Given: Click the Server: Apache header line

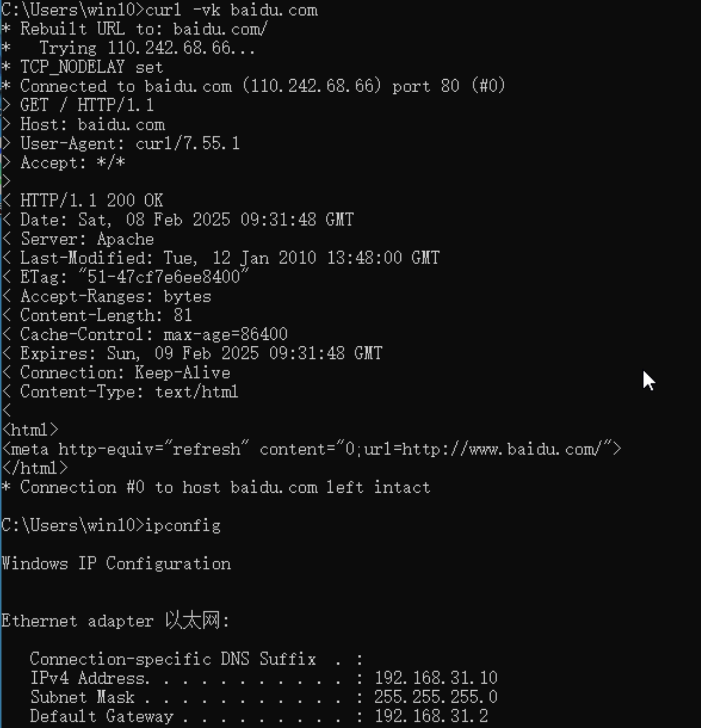Looking at the screenshot, I should 87,239.
